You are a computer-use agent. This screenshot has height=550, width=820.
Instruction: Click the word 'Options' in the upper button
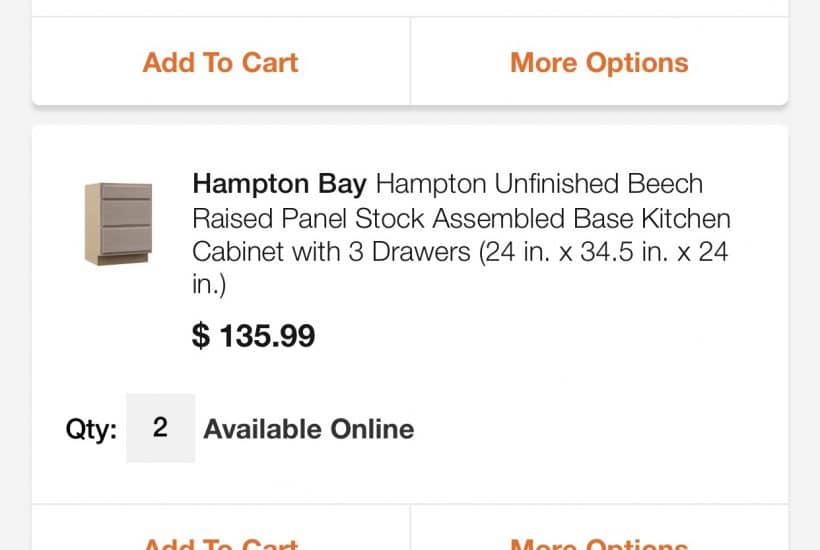click(637, 62)
